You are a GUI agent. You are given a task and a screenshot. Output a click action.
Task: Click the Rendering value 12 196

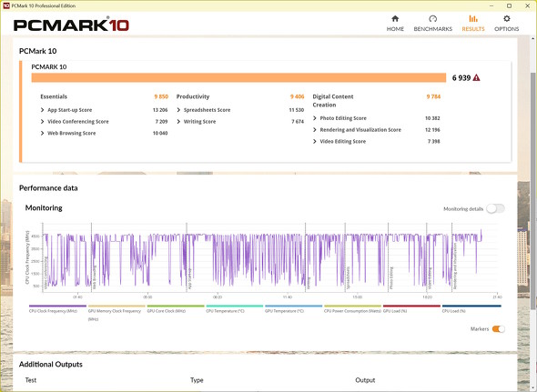pos(432,130)
